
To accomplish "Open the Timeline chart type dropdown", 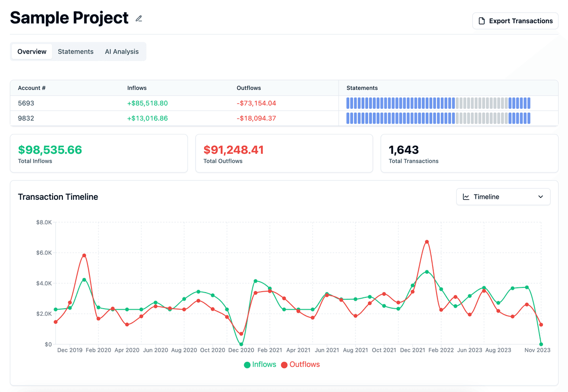I will point(503,196).
